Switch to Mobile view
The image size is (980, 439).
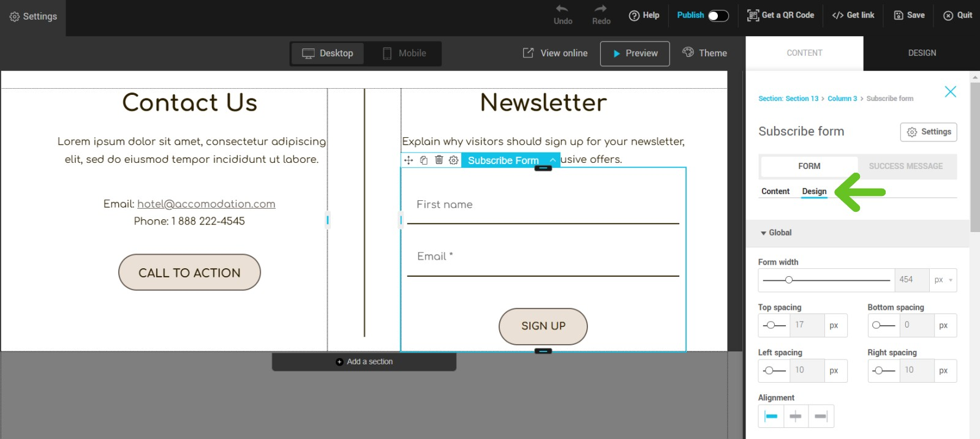[x=404, y=53]
